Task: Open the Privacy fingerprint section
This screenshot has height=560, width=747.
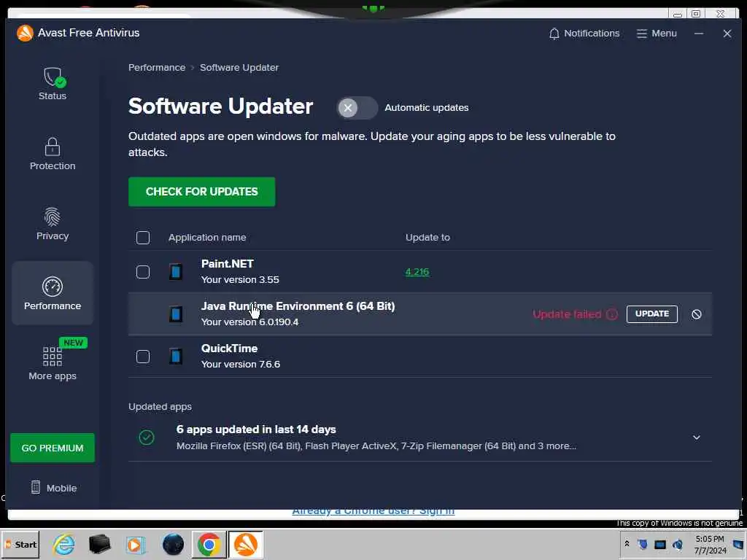Action: tap(53, 224)
